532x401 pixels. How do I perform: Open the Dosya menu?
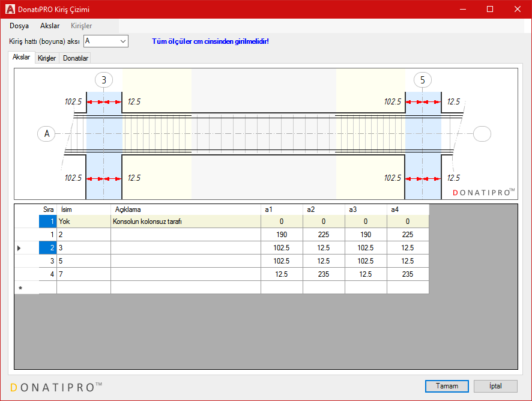pyautogui.click(x=19, y=26)
